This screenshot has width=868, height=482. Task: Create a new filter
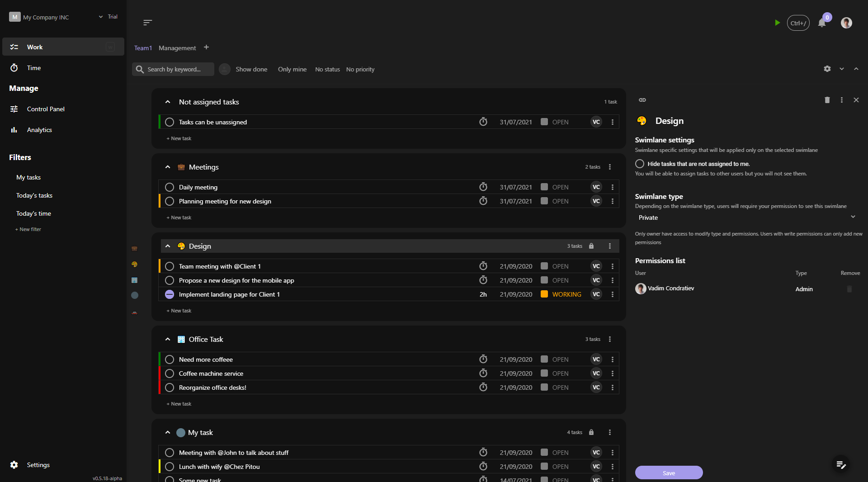(x=28, y=229)
